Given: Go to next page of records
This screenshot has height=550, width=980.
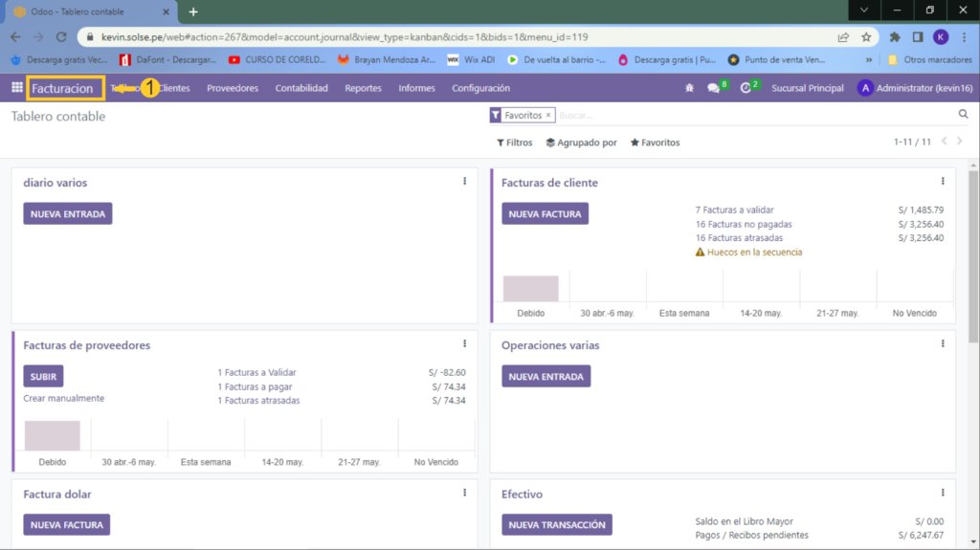Looking at the screenshot, I should click(960, 142).
